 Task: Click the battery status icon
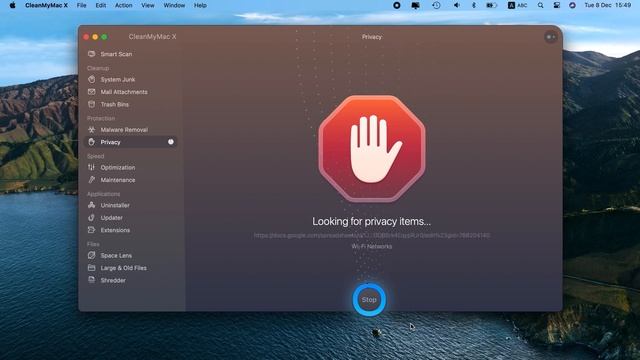[491, 5]
